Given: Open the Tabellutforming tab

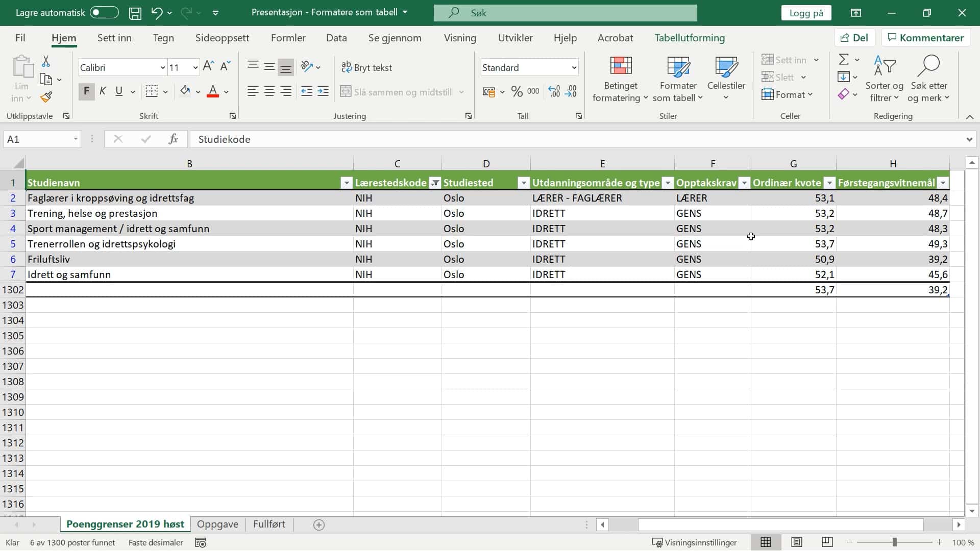Looking at the screenshot, I should pos(690,38).
